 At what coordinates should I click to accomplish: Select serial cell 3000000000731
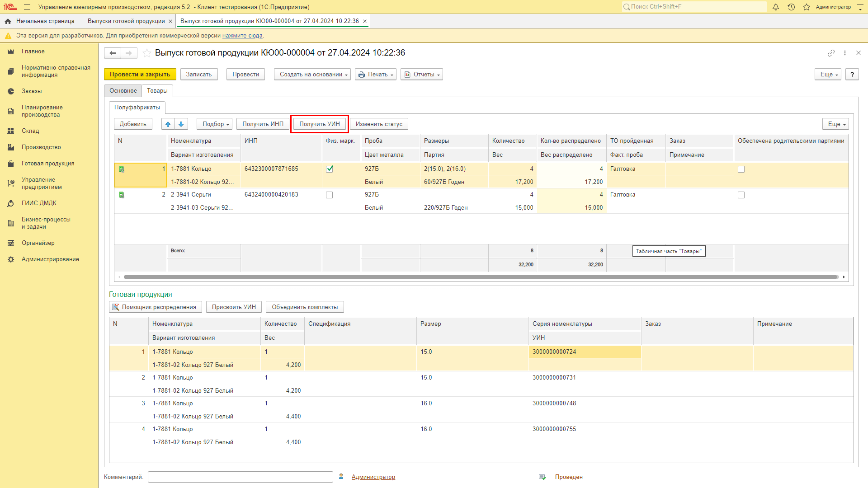click(585, 378)
